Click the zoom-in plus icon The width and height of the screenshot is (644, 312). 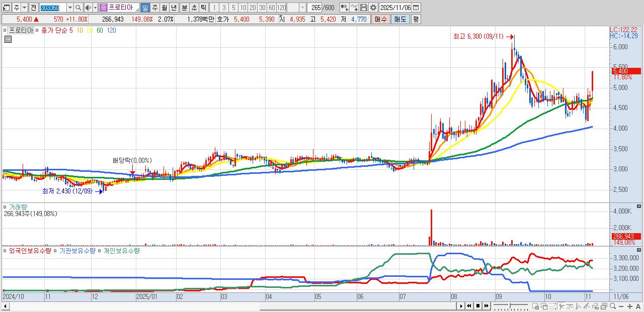coord(630,306)
